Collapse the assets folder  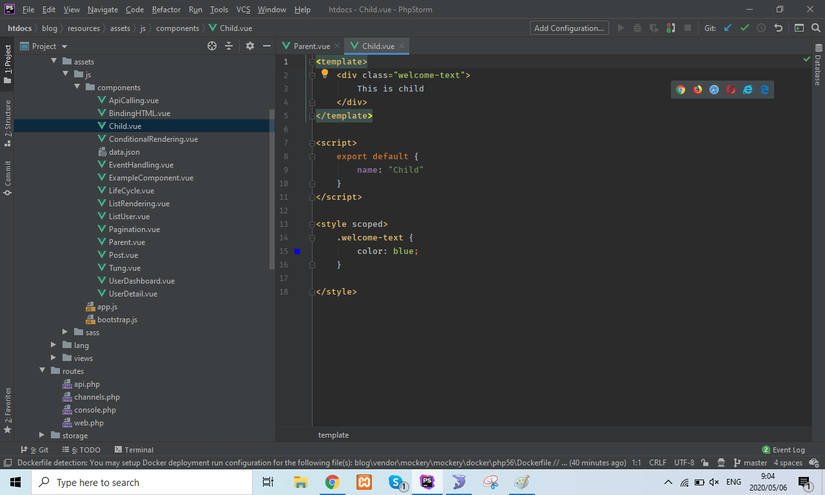coord(54,61)
